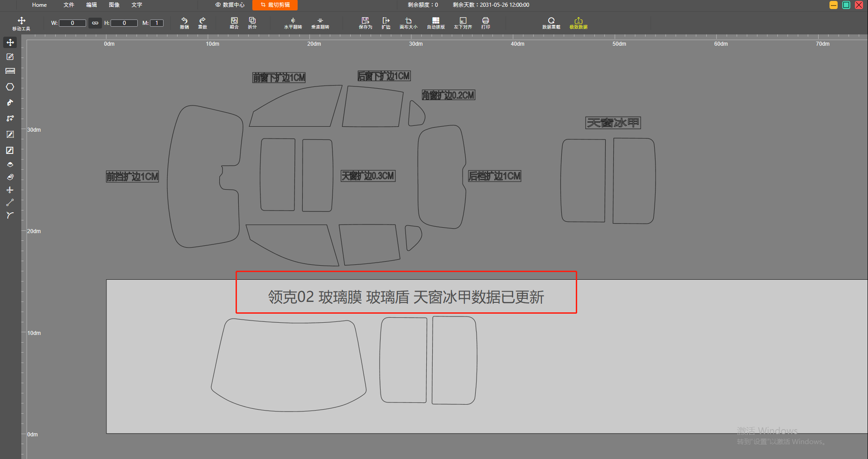Screen dimensions: 868x459
Task: Click the 领克02 data updated notice text
Action: coord(406,297)
